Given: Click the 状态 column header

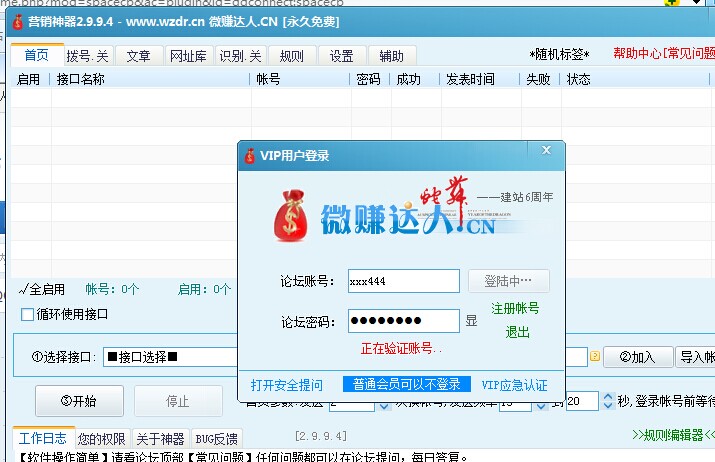Looking at the screenshot, I should click(x=578, y=79).
